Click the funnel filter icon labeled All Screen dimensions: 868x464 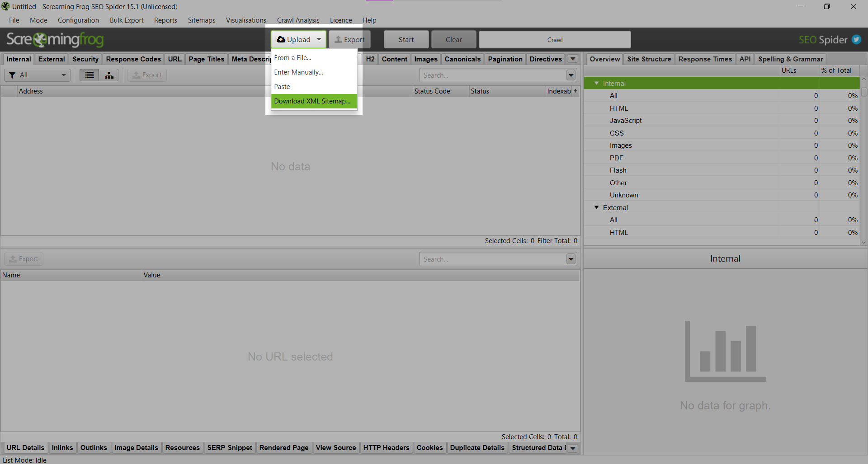[13, 75]
